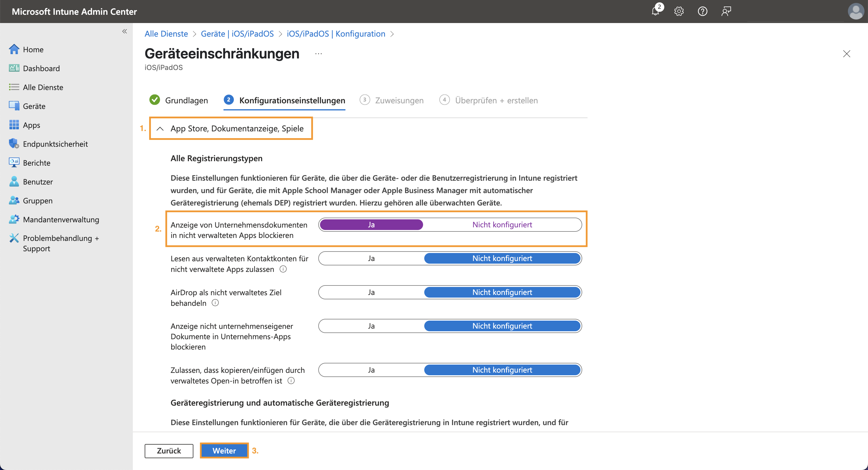Screen dimensions: 868x470
Task: Click Microsoft Intune Admin Center title
Action: (x=74, y=12)
